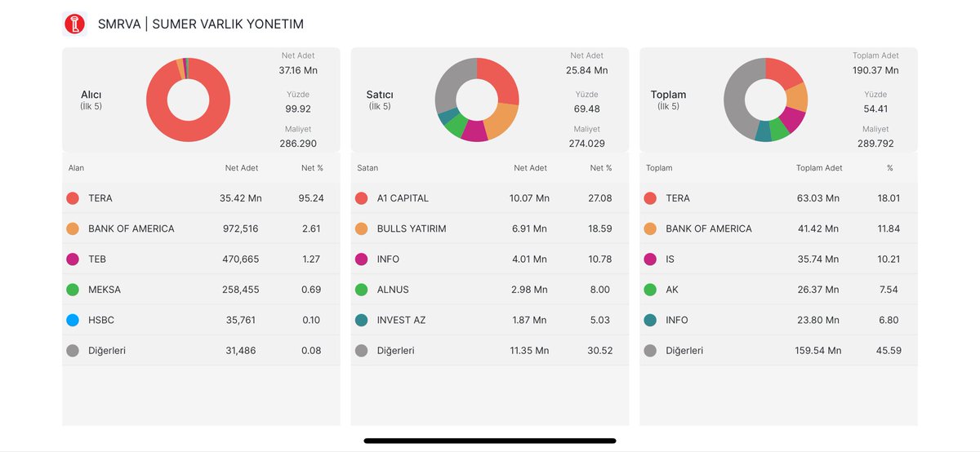Select the magenta IS color dot
This screenshot has width=980, height=452.
(650, 259)
